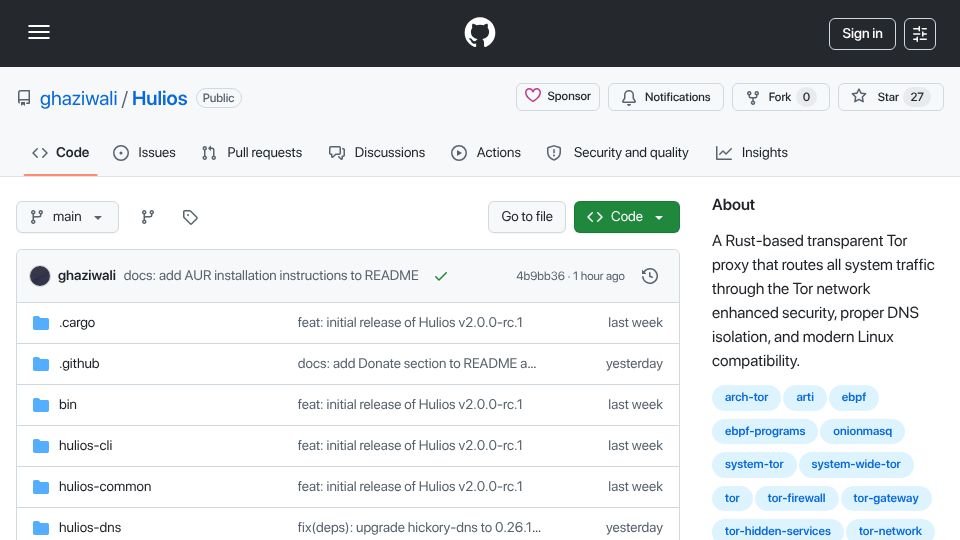Switch to the Code tab
The width and height of the screenshot is (960, 540).
[x=61, y=152]
